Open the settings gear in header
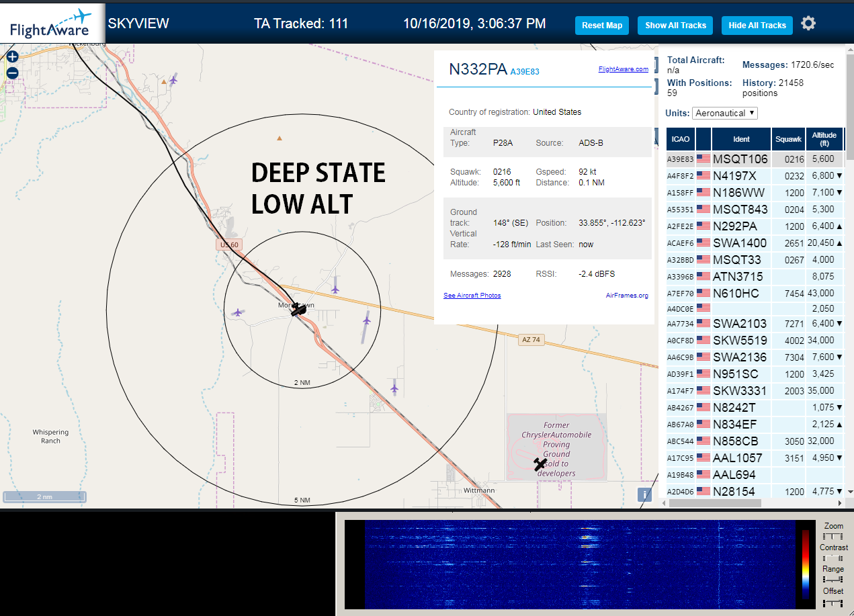Screen dimensions: 854x616 [x=808, y=24]
